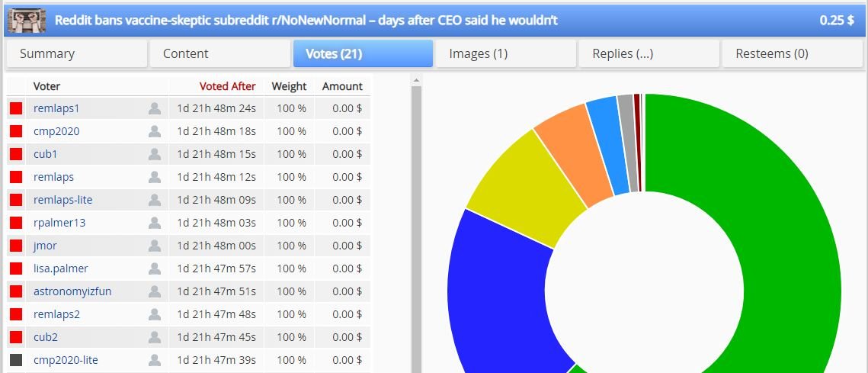Click the 100 % weight for astronomyizfun

point(291,291)
